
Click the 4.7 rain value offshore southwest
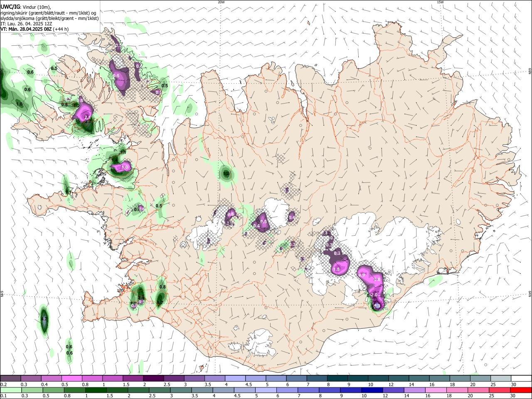pos(44,319)
